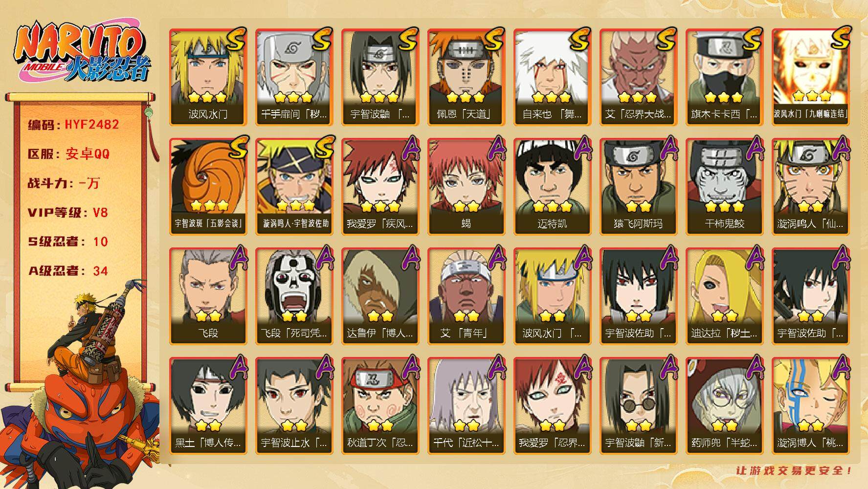This screenshot has height=489, width=868.
Task: Open the 佩恩「天道」 ninja card
Action: [x=466, y=77]
